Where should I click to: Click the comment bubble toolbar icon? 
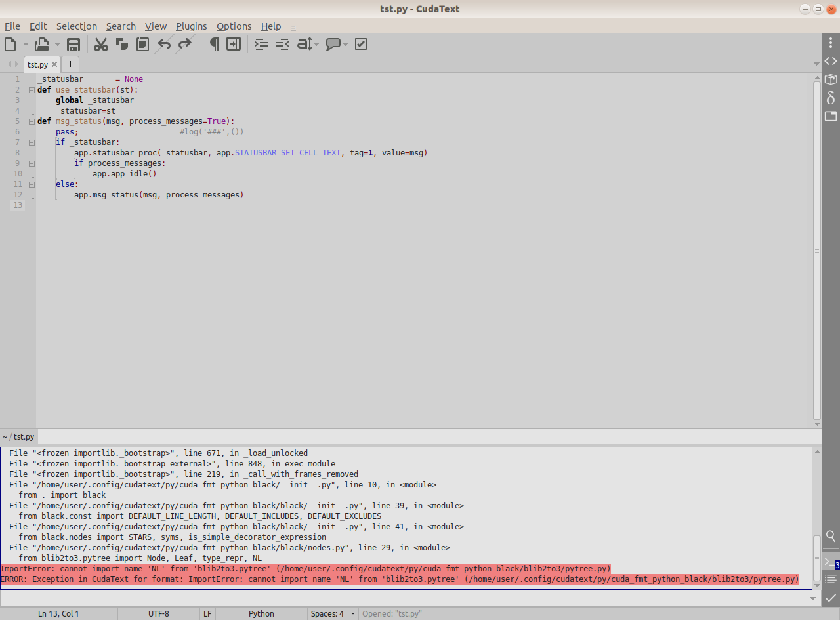[335, 44]
